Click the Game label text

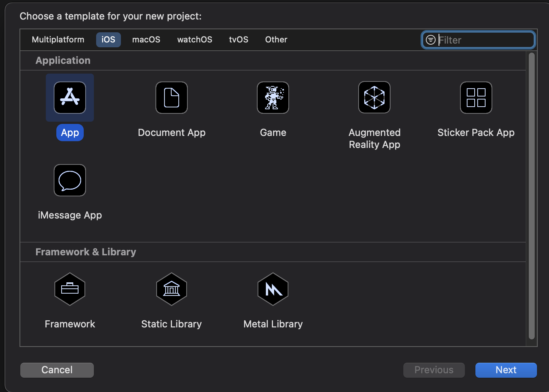tap(273, 133)
